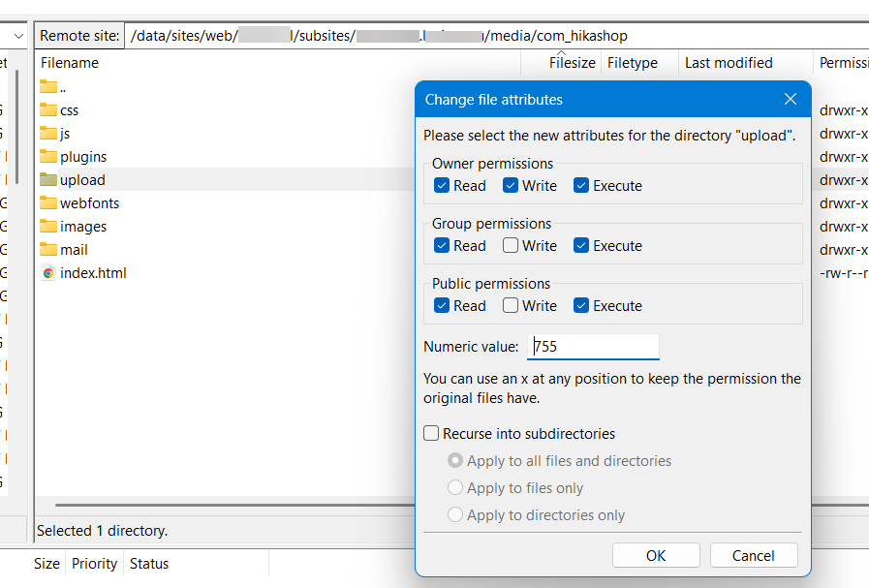Sort by Last modified column header
The height and width of the screenshot is (588, 869).
pos(729,63)
